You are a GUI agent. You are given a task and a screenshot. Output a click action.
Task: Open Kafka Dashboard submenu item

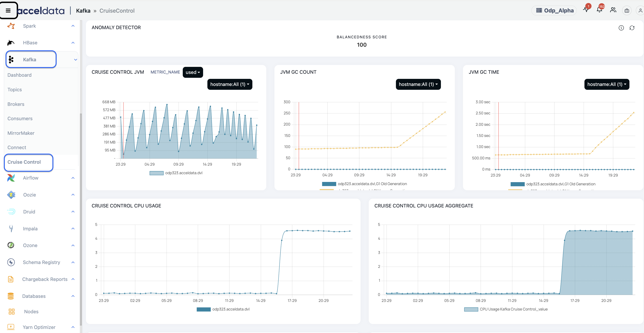click(19, 75)
